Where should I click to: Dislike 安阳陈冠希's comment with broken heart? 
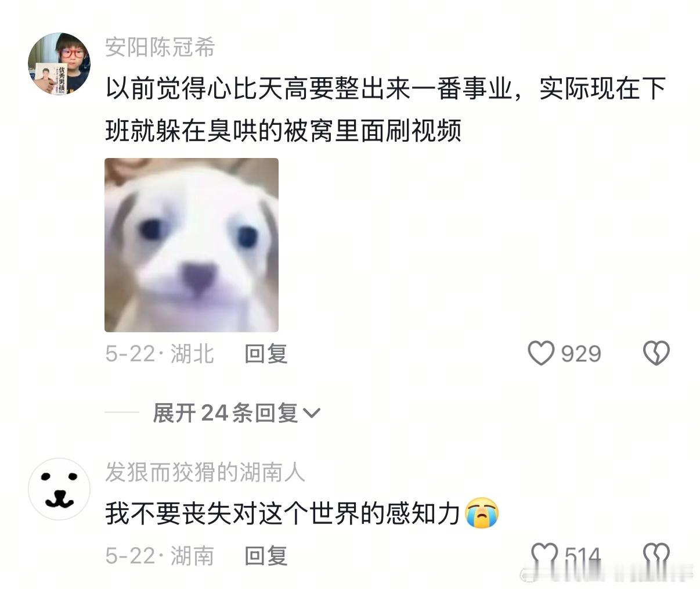[656, 353]
